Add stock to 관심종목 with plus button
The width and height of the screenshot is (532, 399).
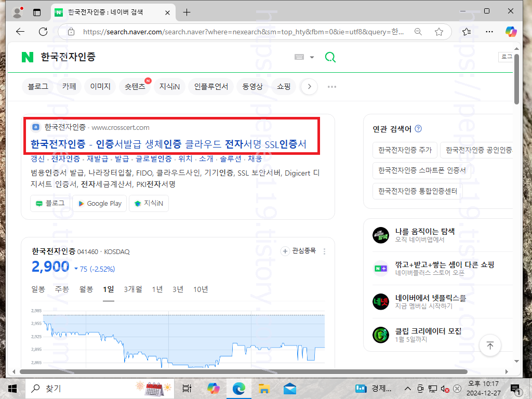(285, 251)
